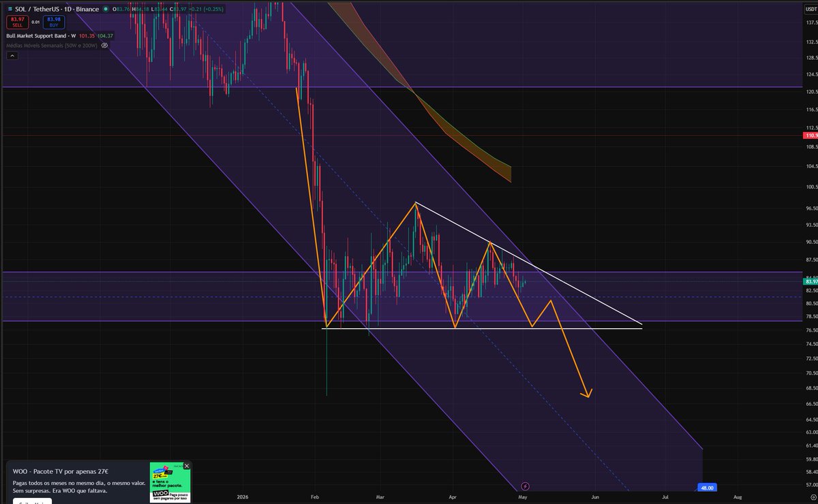Open the WOO ad thumbnail image

tap(170, 483)
